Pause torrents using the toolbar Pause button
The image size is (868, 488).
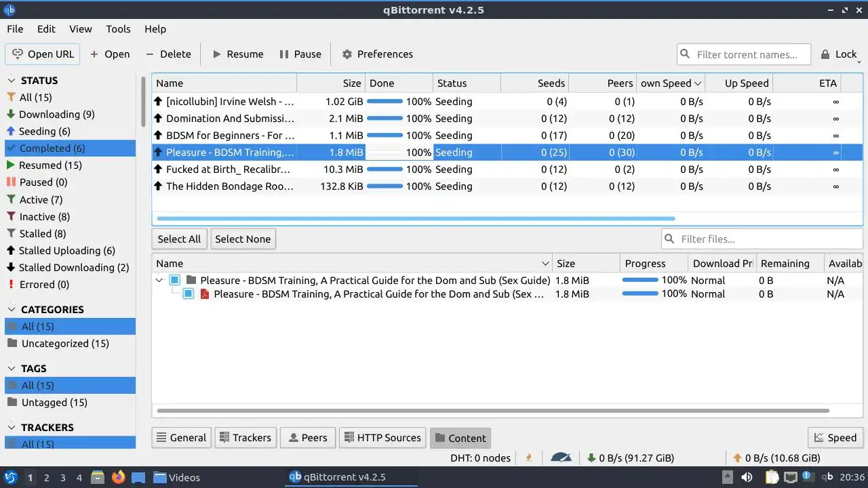[300, 54]
